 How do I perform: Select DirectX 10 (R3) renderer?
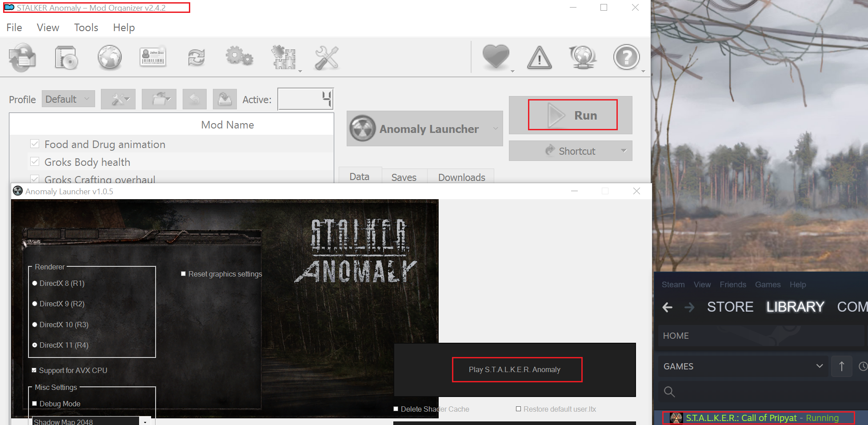(35, 325)
